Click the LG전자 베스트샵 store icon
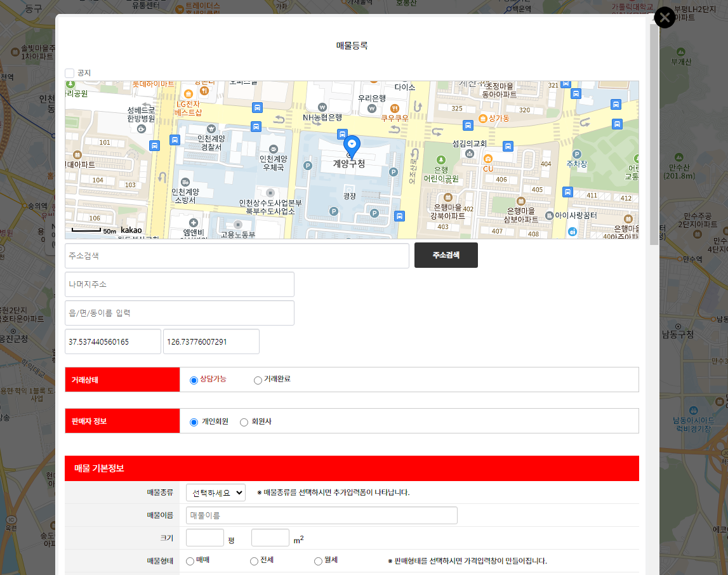 (x=187, y=93)
